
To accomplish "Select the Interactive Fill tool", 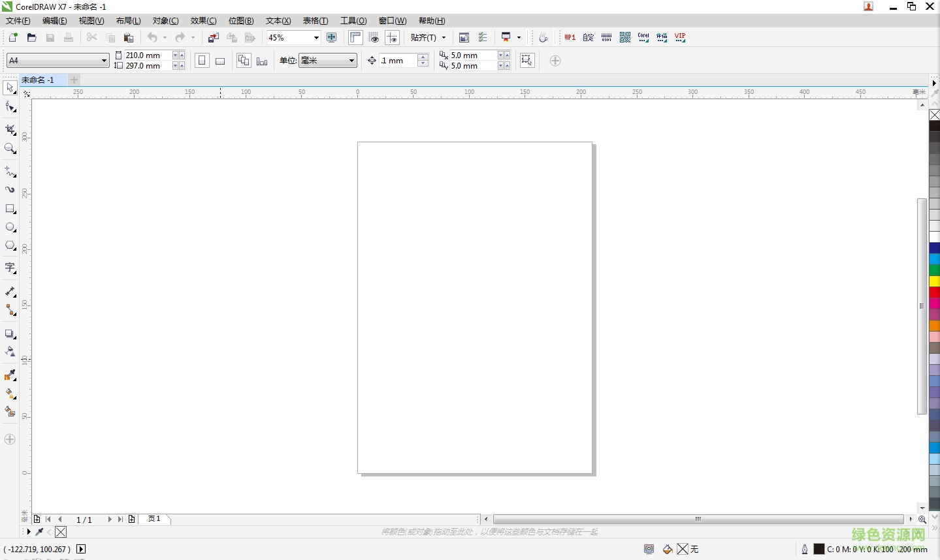I will [10, 393].
